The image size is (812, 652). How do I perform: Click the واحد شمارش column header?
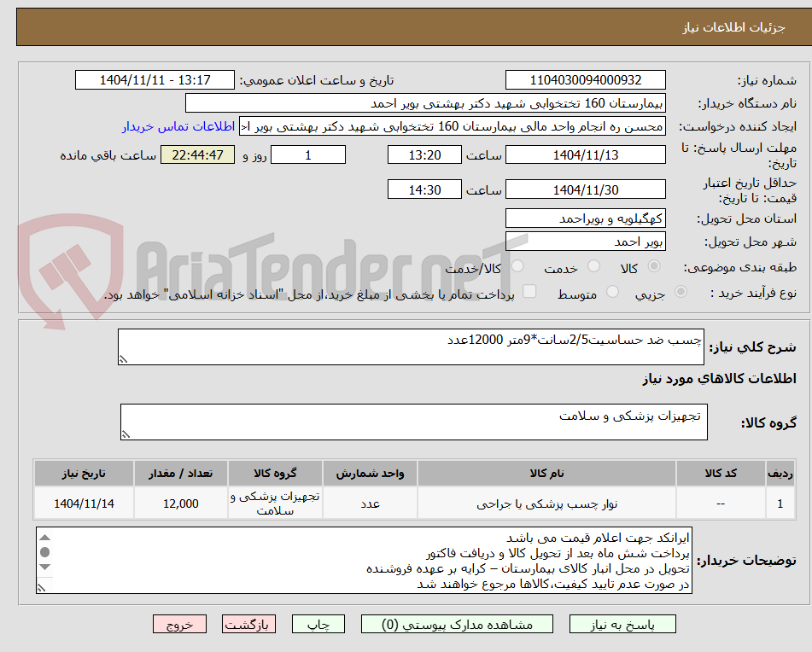(x=370, y=474)
